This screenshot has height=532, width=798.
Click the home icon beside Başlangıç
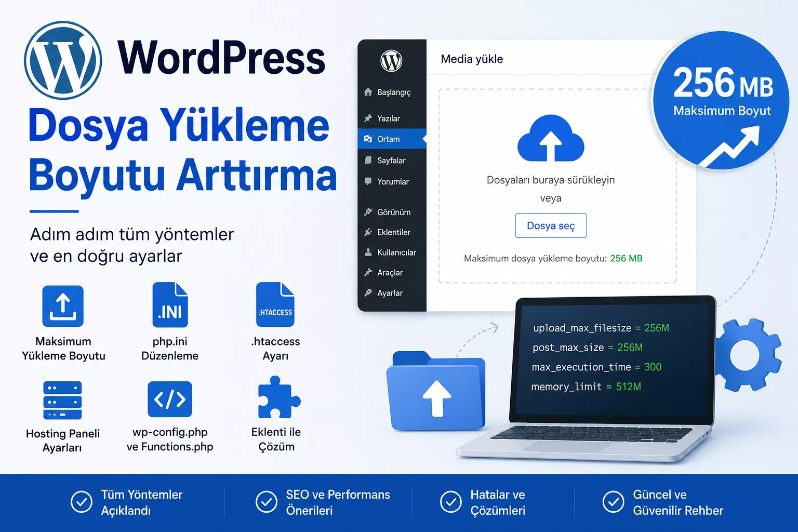(368, 92)
